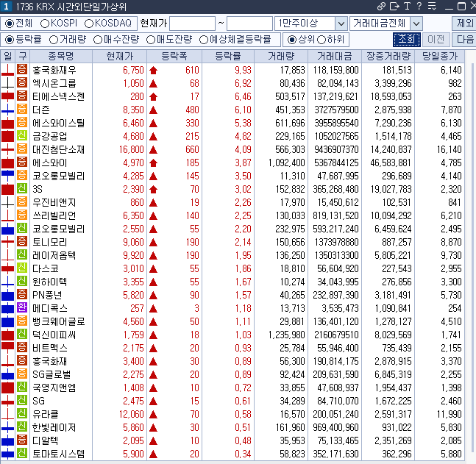Click the 증 badge beside SG글로벌
This screenshot has width=476, height=464.
point(22,374)
